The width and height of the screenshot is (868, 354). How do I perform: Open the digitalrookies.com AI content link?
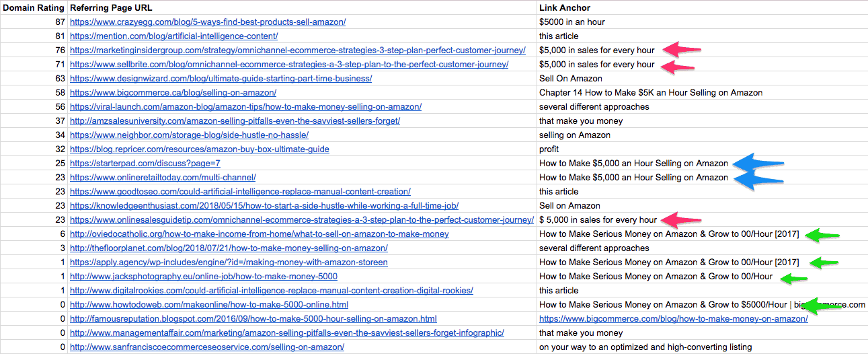tap(272, 290)
